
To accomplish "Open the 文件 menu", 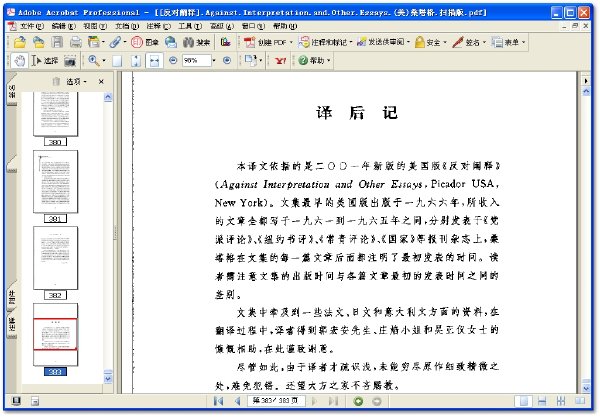I will 32,26.
